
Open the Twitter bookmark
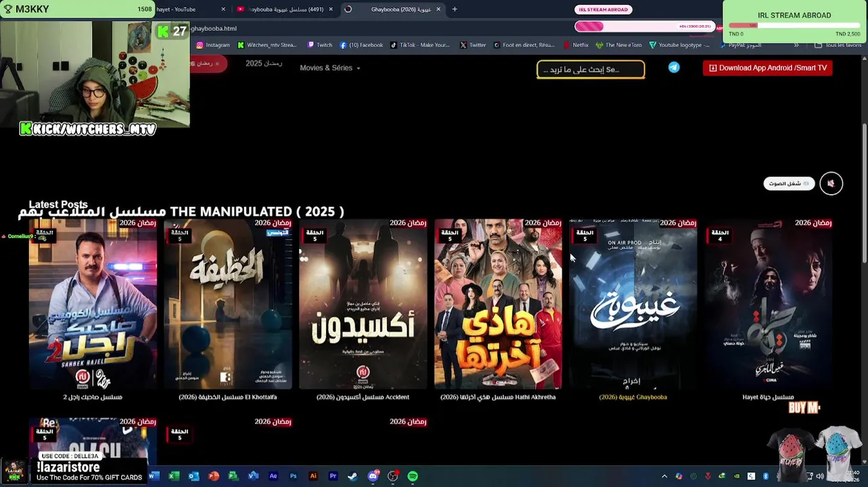(473, 45)
